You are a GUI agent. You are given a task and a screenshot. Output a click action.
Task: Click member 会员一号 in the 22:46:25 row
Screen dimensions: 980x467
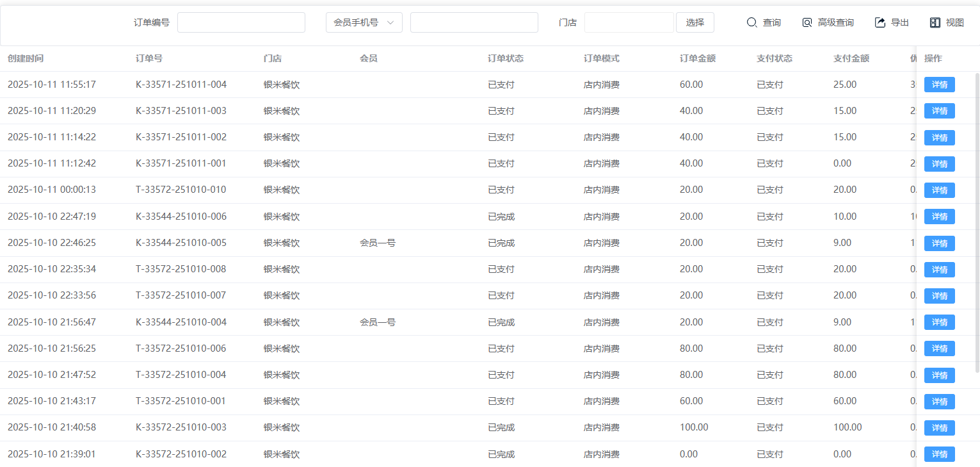point(378,243)
